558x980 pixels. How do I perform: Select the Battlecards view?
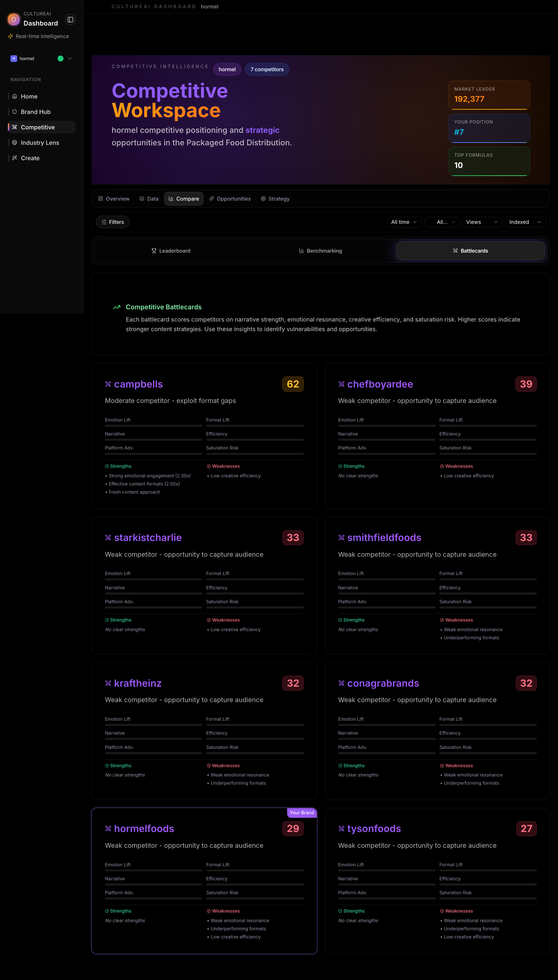tap(470, 251)
